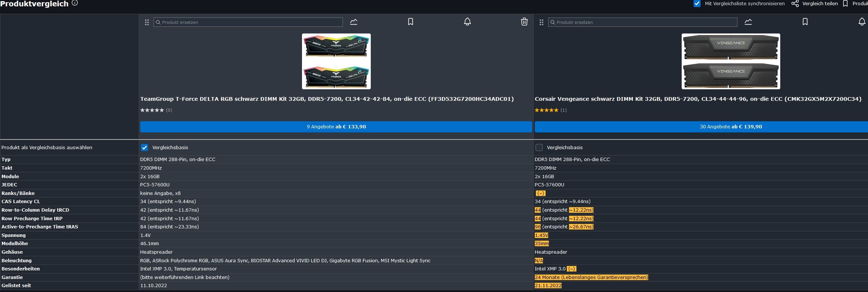The image size is (868, 292).
Task: Open the T-Force DELTA RGB product image
Action: click(x=336, y=61)
